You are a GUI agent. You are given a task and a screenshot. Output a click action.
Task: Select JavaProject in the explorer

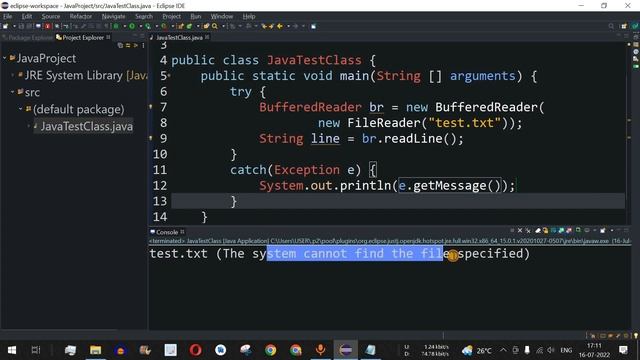46,58
